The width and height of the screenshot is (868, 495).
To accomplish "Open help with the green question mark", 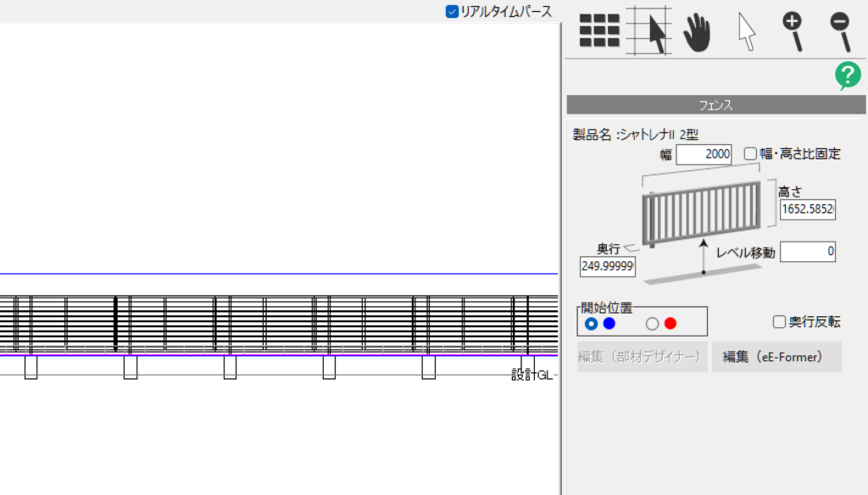I will (848, 76).
